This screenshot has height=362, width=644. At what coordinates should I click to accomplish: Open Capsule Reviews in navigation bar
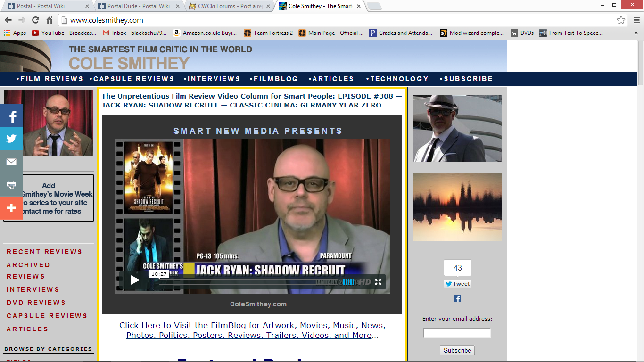(132, 79)
